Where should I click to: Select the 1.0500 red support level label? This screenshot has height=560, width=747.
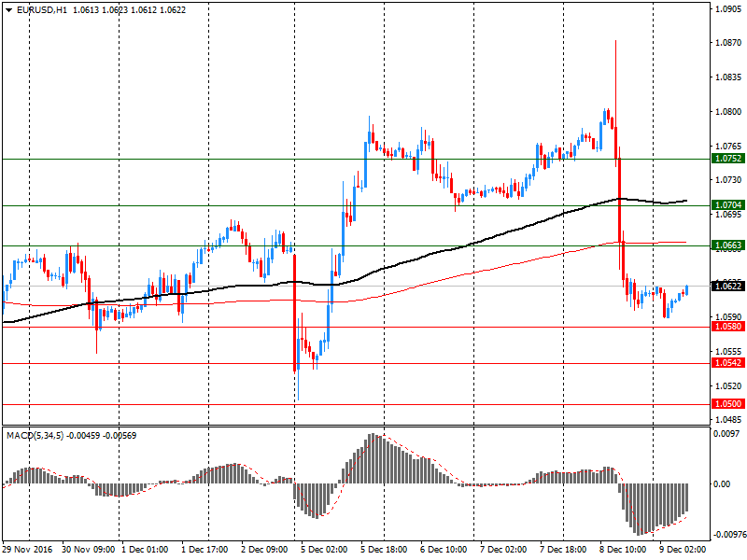pos(727,404)
